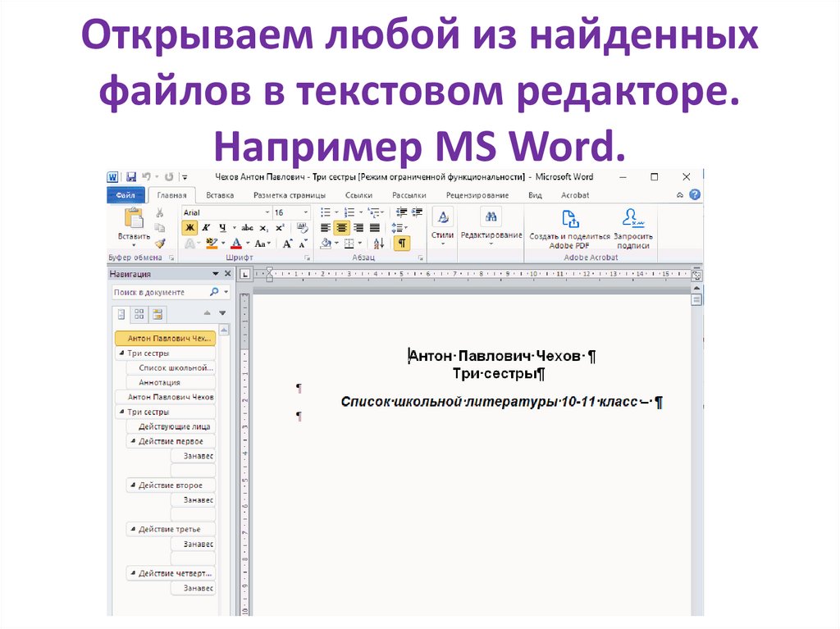Open the text highlight color dropdown arrow
The image size is (840, 629).
click(223, 244)
